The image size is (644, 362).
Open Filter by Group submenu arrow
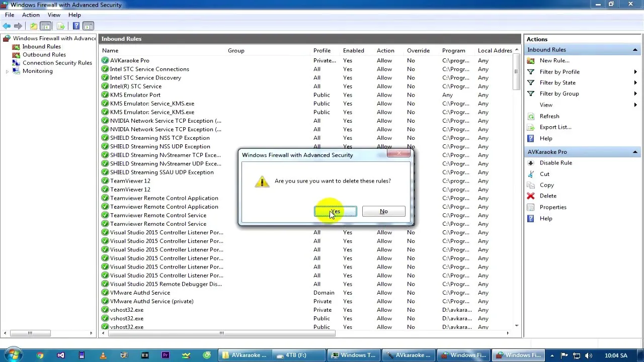635,94
